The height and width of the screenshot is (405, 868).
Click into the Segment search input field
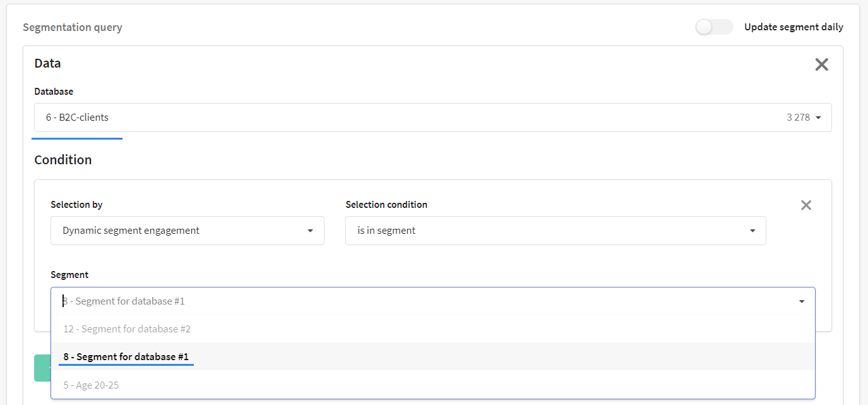(x=423, y=301)
